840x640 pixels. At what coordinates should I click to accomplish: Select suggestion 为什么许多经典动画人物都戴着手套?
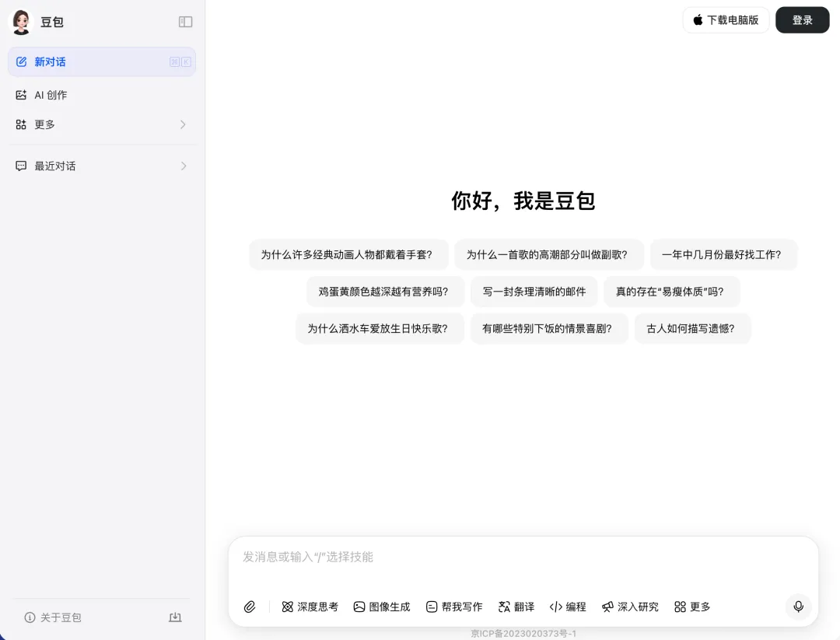point(348,254)
